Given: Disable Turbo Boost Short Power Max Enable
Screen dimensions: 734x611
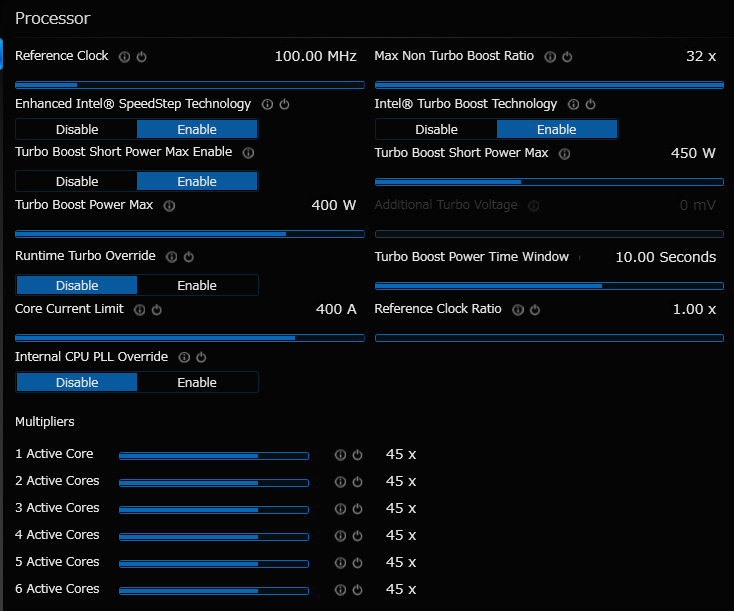Looking at the screenshot, I should (x=77, y=181).
